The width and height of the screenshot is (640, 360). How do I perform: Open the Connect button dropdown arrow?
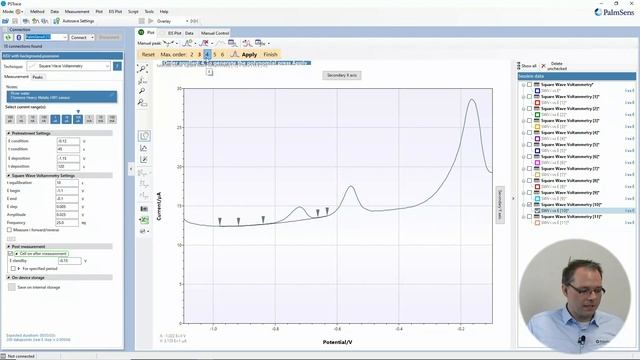click(x=92, y=37)
